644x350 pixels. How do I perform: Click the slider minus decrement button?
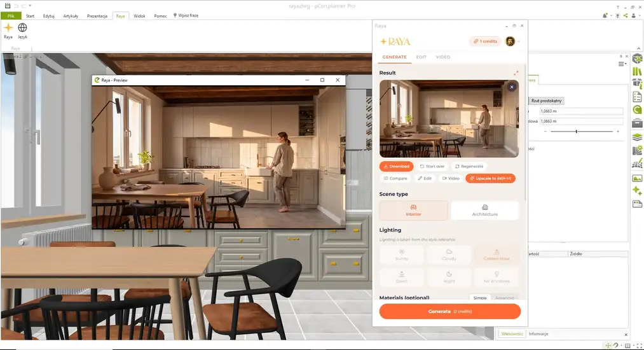(x=545, y=131)
